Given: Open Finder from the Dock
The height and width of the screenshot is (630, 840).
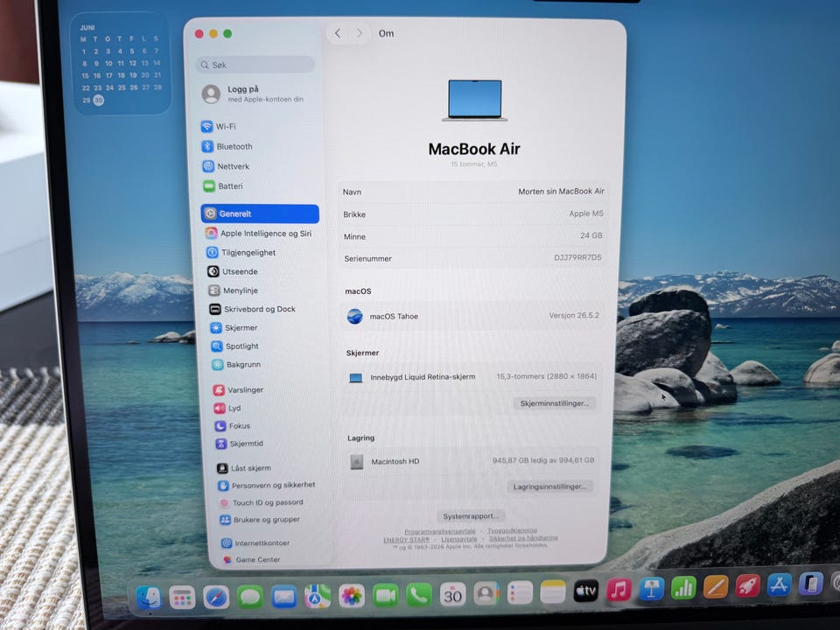Looking at the screenshot, I should (149, 598).
